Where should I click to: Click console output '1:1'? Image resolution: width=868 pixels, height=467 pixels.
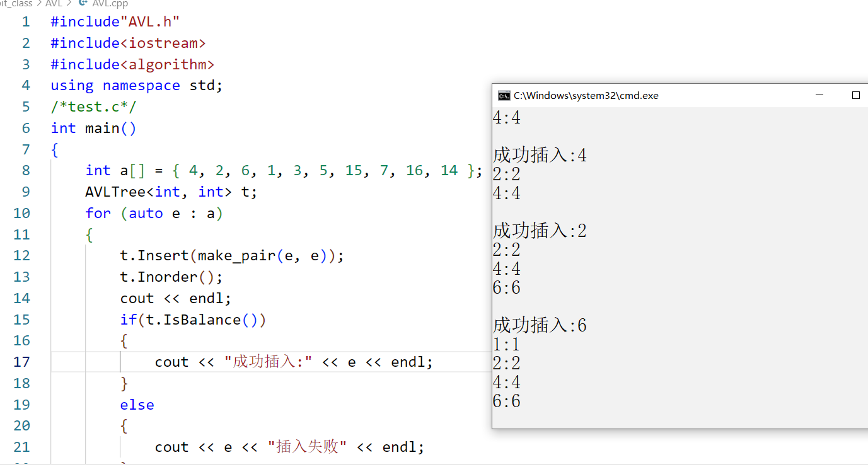click(507, 345)
